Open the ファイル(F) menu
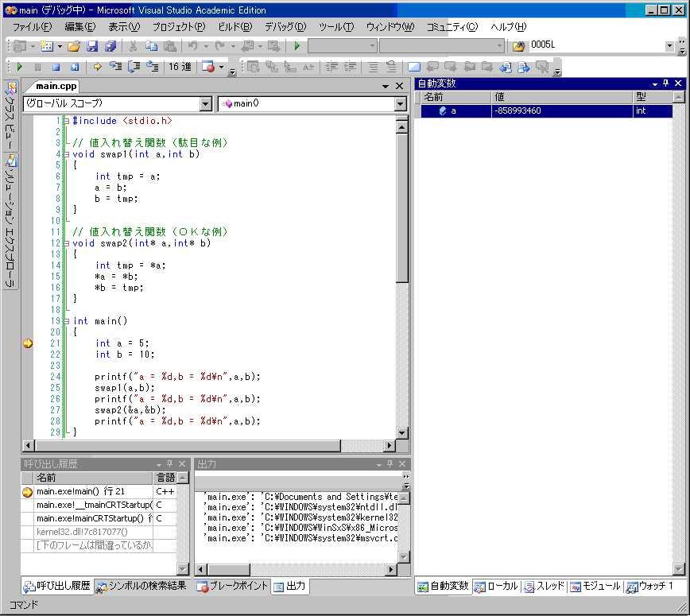Image resolution: width=690 pixels, height=616 pixels. [x=32, y=27]
